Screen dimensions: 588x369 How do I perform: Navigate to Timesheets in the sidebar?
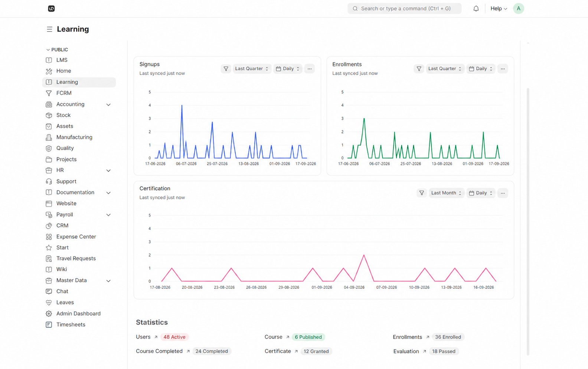pos(79,325)
